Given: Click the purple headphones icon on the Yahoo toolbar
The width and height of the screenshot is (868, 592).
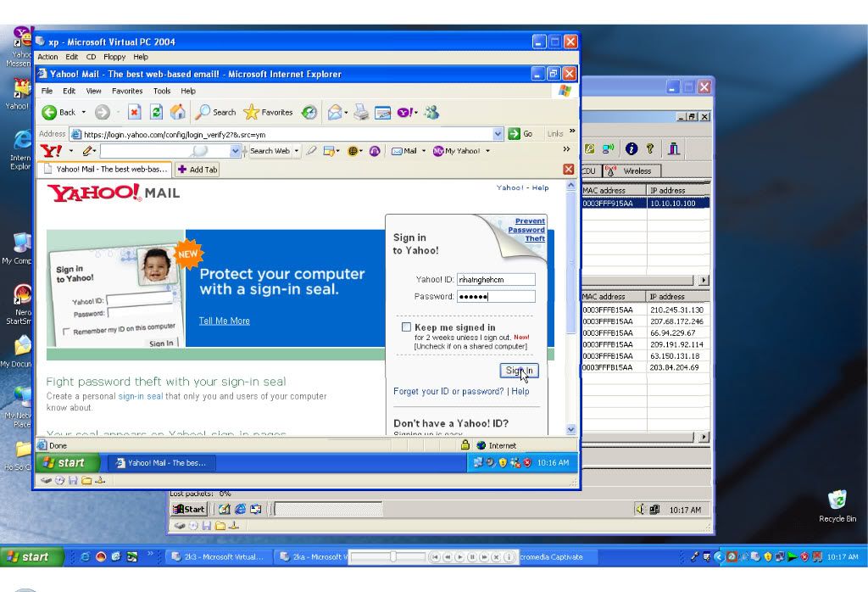Looking at the screenshot, I should click(375, 151).
